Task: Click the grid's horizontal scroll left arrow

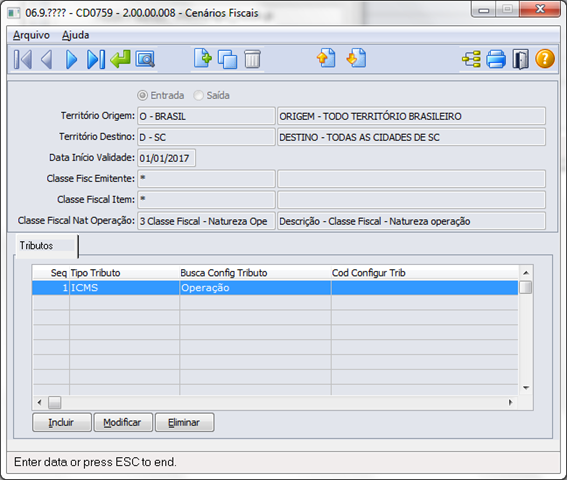Action: click(39, 402)
